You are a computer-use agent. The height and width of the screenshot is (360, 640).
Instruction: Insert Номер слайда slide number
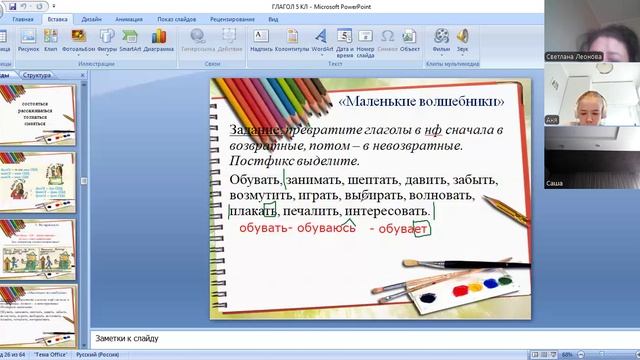click(365, 43)
